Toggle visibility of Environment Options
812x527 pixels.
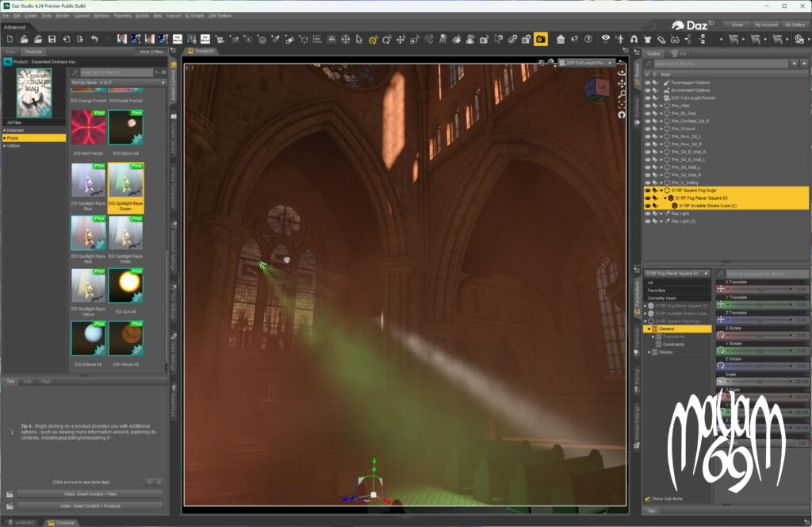647,90
